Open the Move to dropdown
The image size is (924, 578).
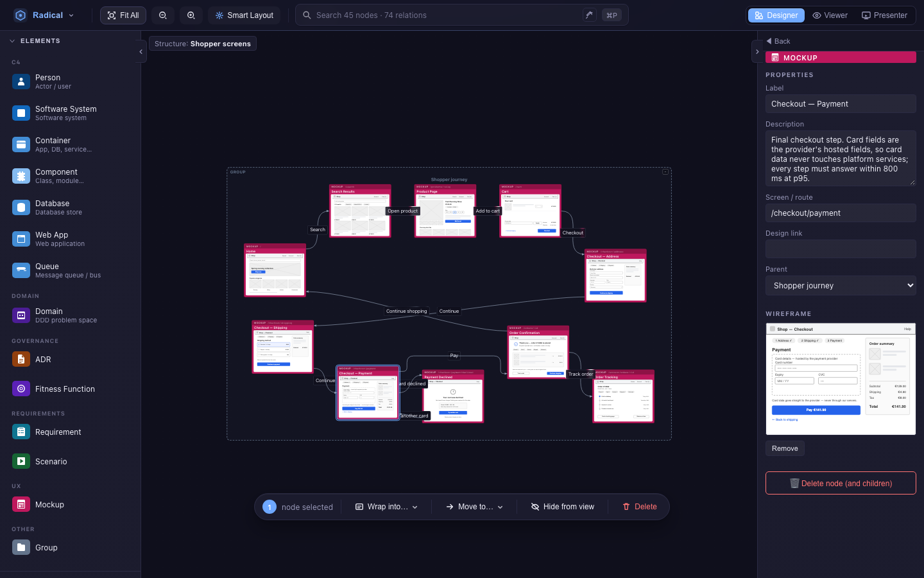click(475, 507)
